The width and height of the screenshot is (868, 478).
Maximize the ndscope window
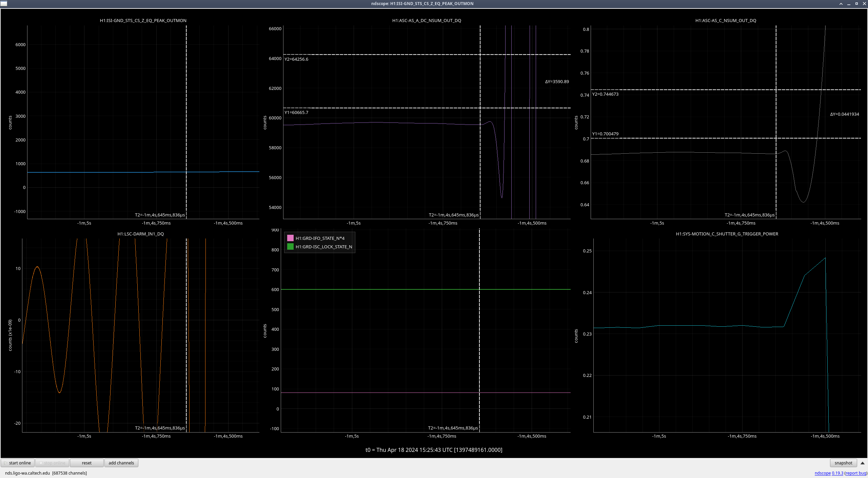(856, 3)
